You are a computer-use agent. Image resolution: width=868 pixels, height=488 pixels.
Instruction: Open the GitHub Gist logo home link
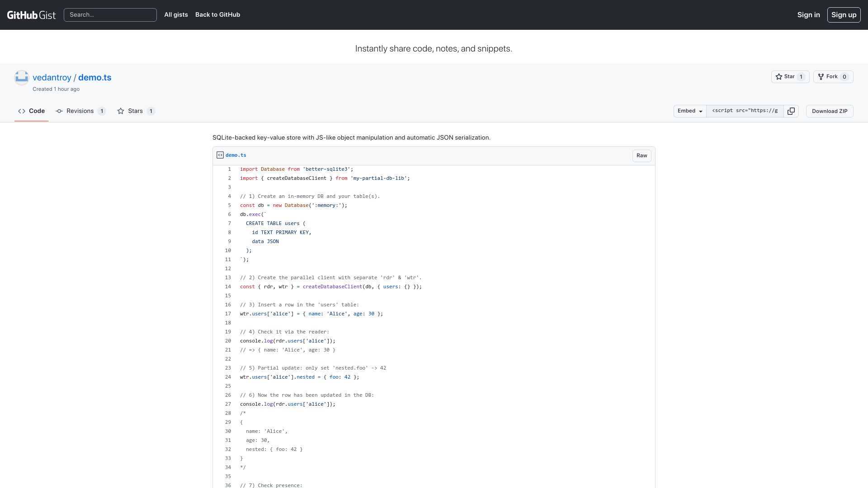pyautogui.click(x=31, y=15)
